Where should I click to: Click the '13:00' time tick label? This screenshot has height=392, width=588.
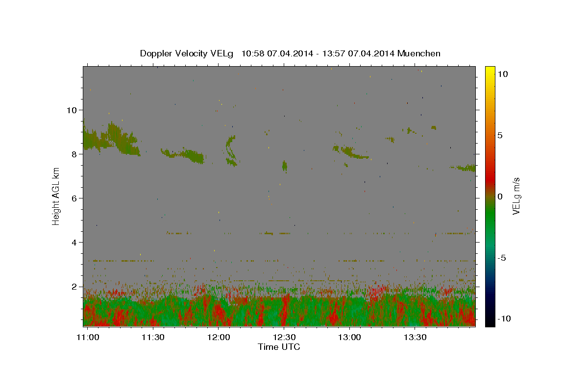[350, 337]
